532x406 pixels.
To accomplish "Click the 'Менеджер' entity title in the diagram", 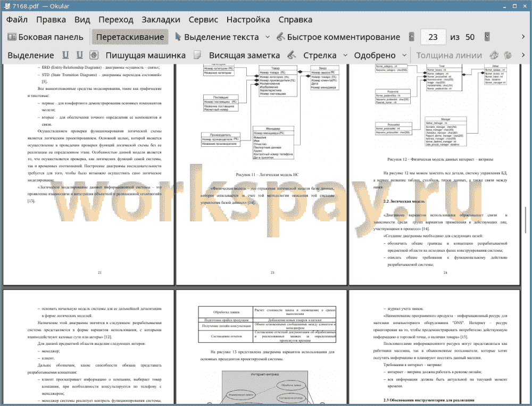I will pyautogui.click(x=273, y=129).
